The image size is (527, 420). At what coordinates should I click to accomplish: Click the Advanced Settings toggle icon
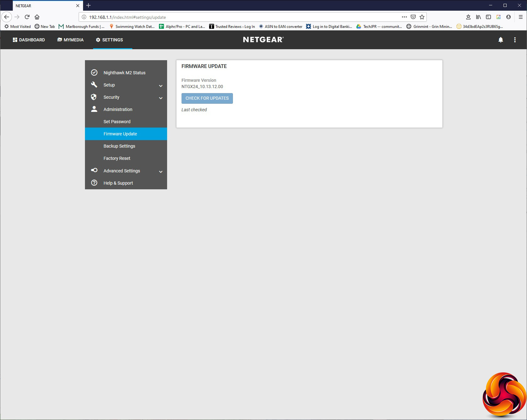(x=94, y=170)
